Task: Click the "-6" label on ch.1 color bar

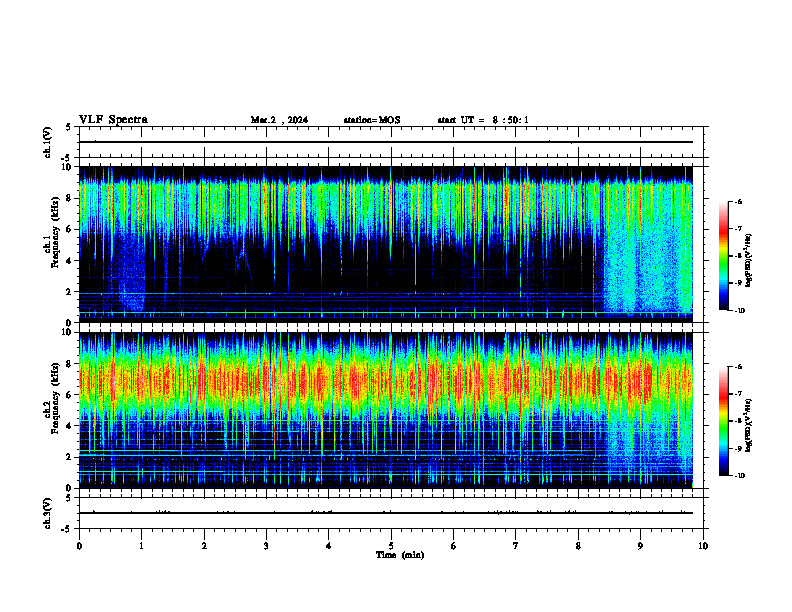Action: click(738, 201)
